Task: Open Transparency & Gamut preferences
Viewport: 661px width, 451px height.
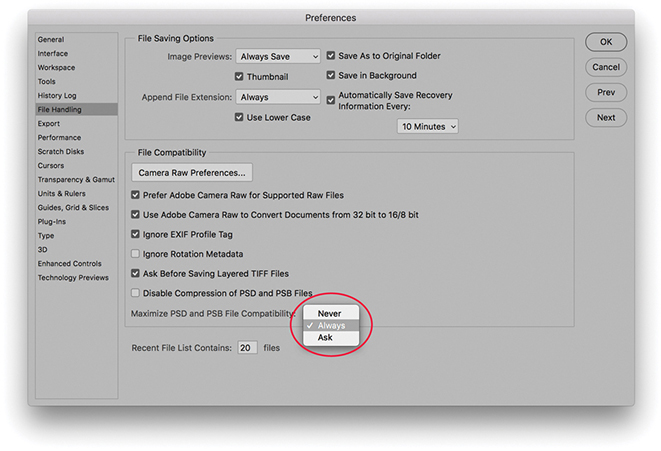Action: [x=76, y=180]
